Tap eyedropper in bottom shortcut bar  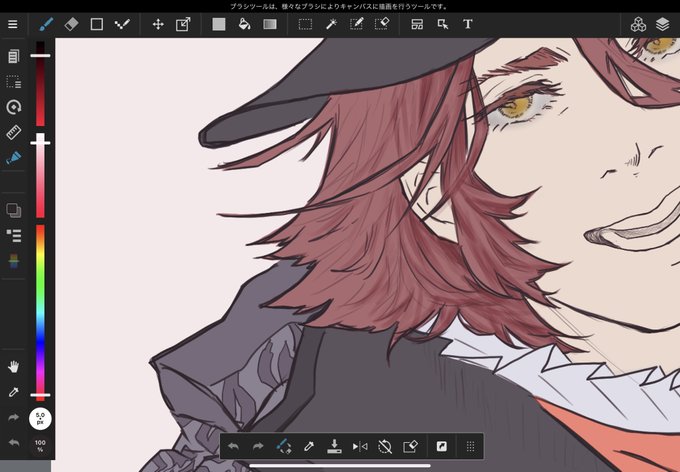tap(309, 446)
